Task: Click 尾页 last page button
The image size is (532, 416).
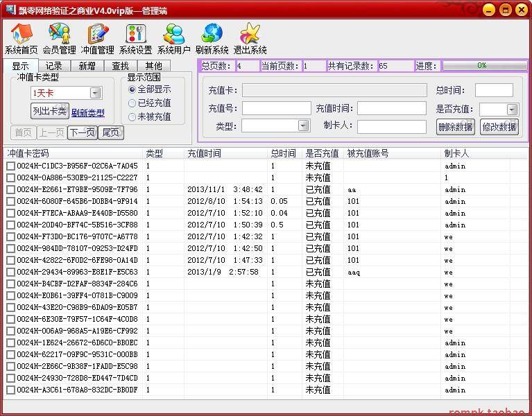Action: [110, 132]
